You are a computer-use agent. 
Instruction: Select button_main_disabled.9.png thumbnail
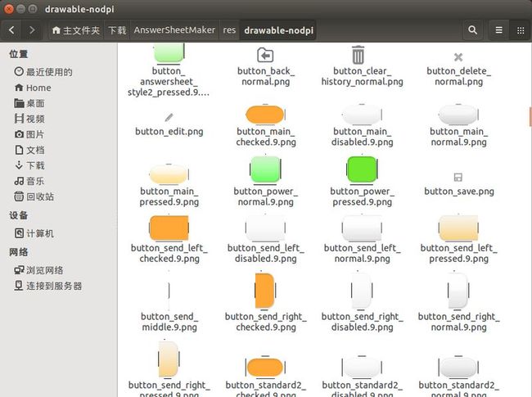362,115
